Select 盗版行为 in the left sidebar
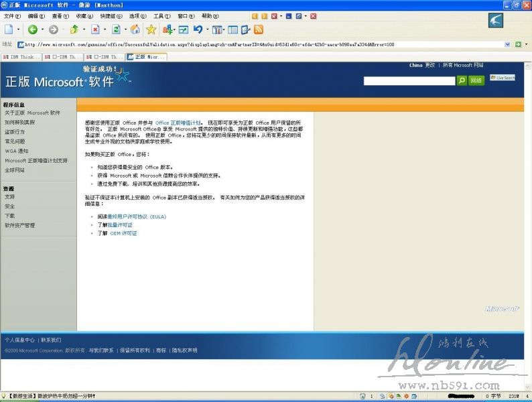This screenshot has width=532, height=402. (15, 132)
